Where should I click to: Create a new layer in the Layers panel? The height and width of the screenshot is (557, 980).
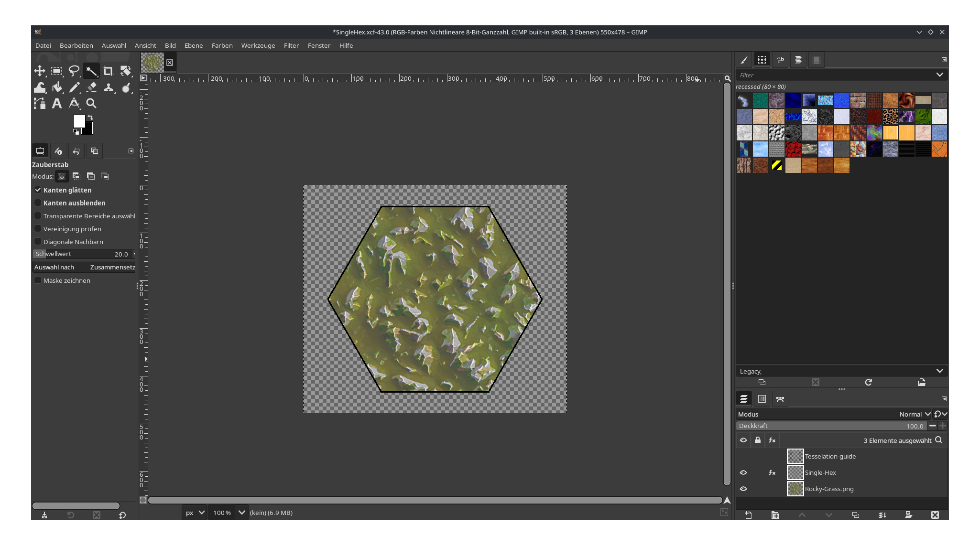pyautogui.click(x=748, y=515)
